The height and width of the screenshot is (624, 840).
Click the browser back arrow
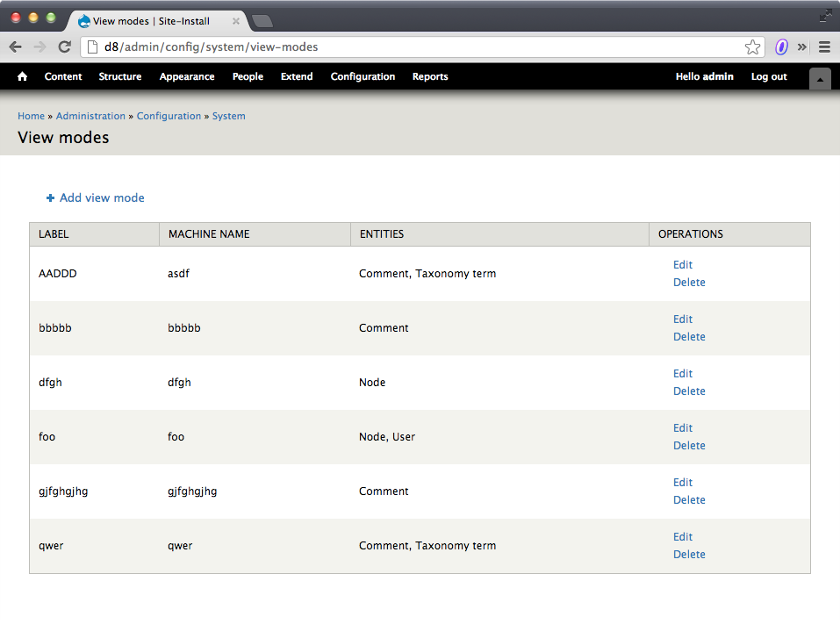pos(16,47)
